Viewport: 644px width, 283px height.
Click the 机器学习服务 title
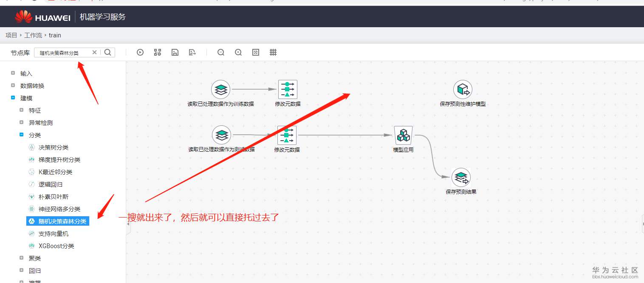(x=103, y=17)
